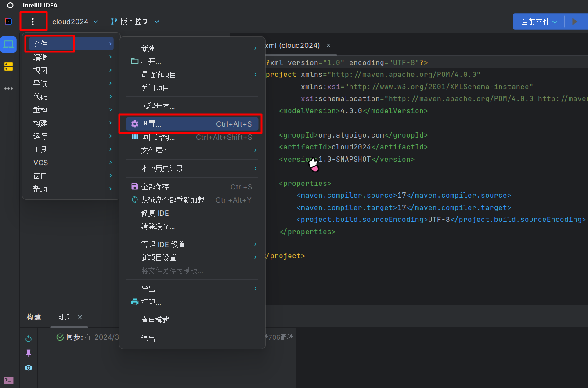
Task: Open the 代码 menu
Action: tap(71, 97)
